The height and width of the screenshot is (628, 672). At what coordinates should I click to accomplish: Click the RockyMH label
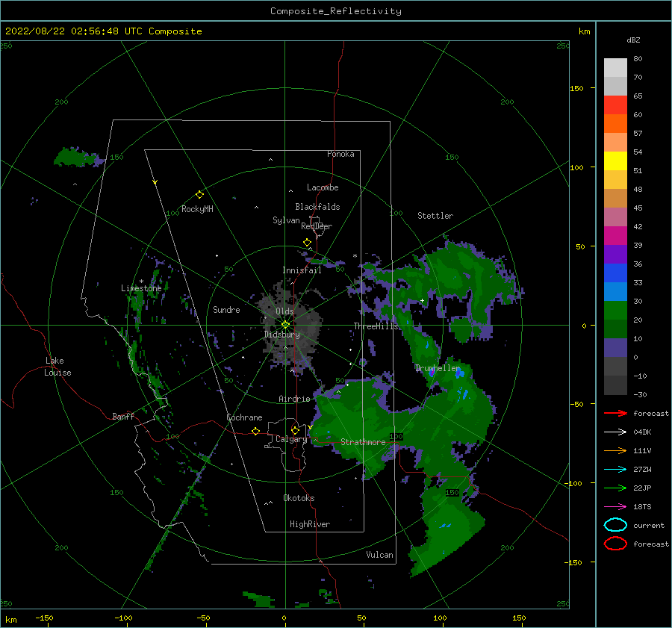coord(197,209)
